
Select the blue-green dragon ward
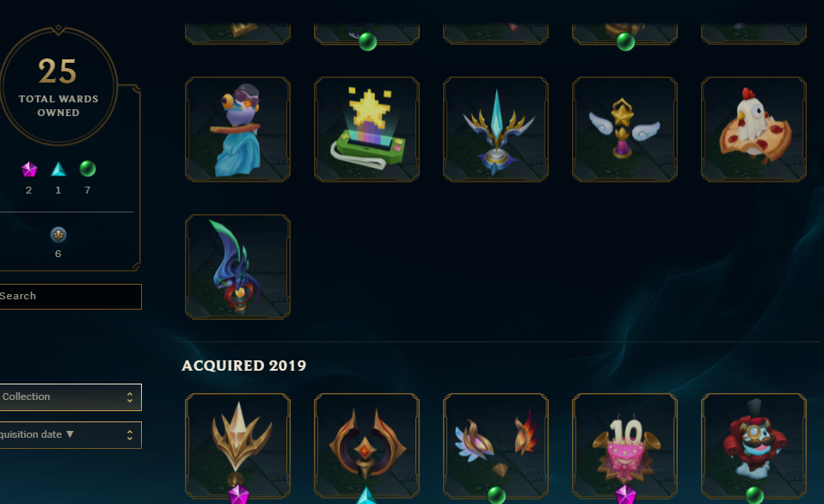pyautogui.click(x=237, y=267)
